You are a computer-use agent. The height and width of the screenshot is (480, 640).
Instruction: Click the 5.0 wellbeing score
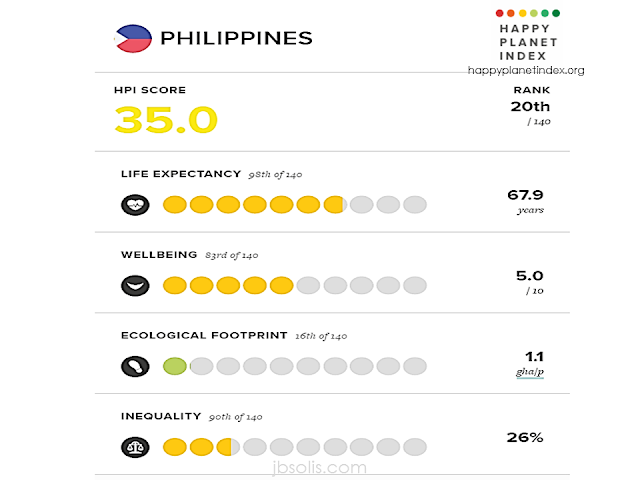529,275
